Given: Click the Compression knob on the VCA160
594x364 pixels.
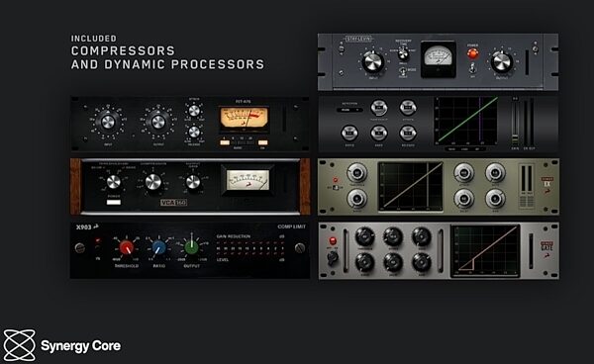Looking at the screenshot, I should point(153,182).
